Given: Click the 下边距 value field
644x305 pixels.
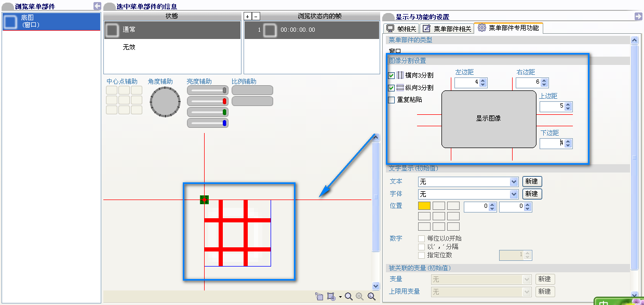Looking at the screenshot, I should click(x=552, y=143).
